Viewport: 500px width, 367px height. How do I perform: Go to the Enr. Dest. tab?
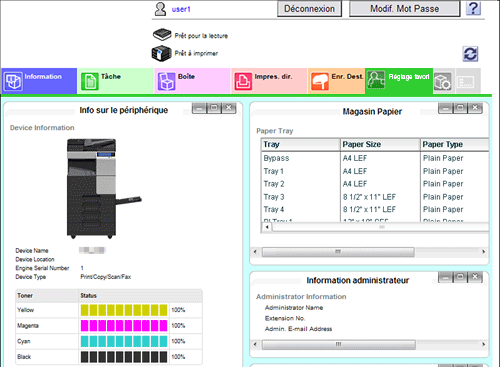(x=337, y=81)
